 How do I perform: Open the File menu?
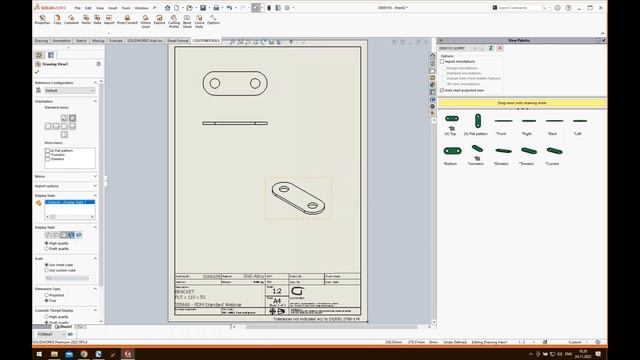point(78,8)
